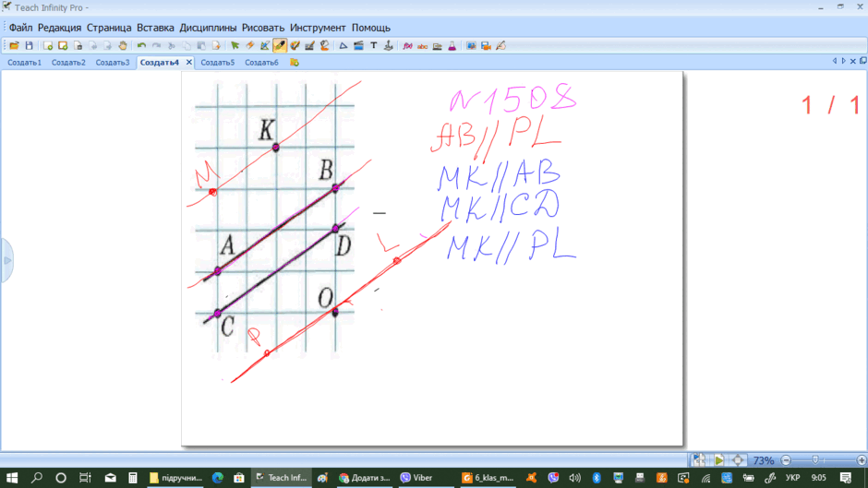Click the pencil with ruler icon

(309, 46)
